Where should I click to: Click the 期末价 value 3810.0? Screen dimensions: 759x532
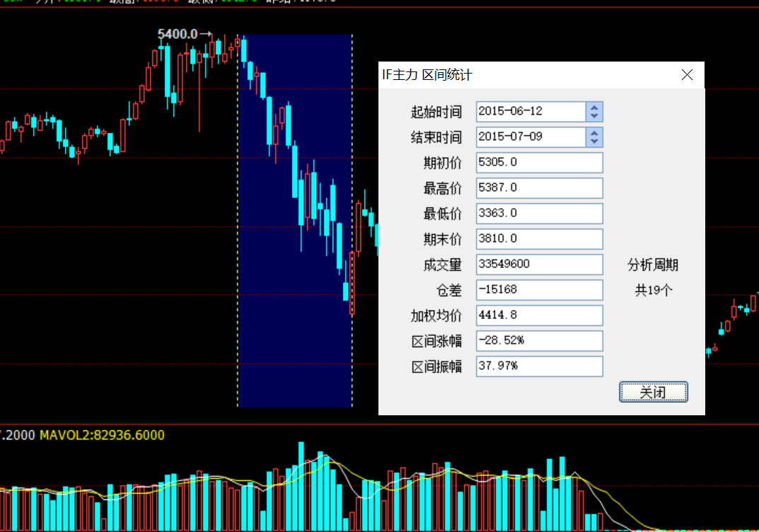539,239
